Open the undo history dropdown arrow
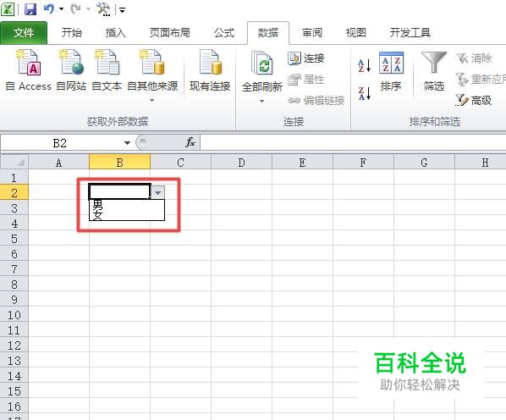Image resolution: width=506 pixels, height=420 pixels. pos(61,9)
